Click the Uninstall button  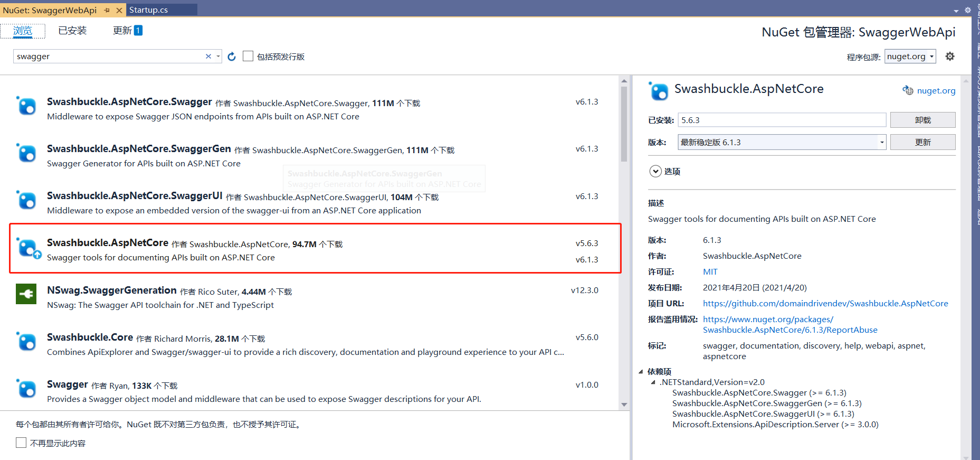pos(922,120)
